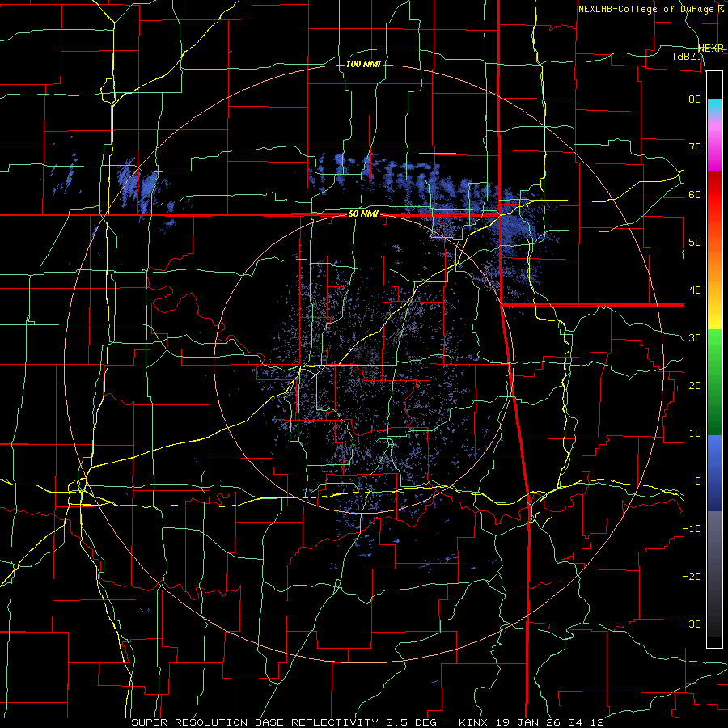Click the NEXR label above the color scale
The image size is (728, 728).
click(711, 49)
